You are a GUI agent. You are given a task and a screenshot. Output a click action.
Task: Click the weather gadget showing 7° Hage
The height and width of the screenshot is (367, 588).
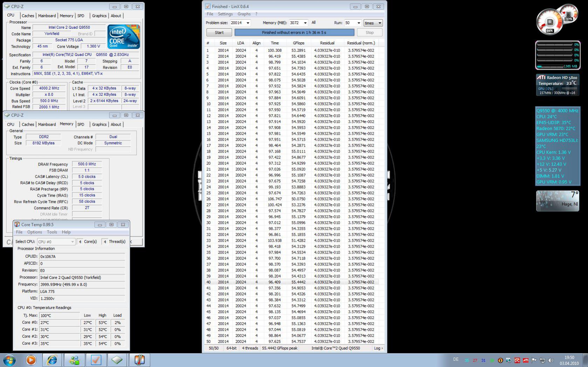pyautogui.click(x=558, y=201)
